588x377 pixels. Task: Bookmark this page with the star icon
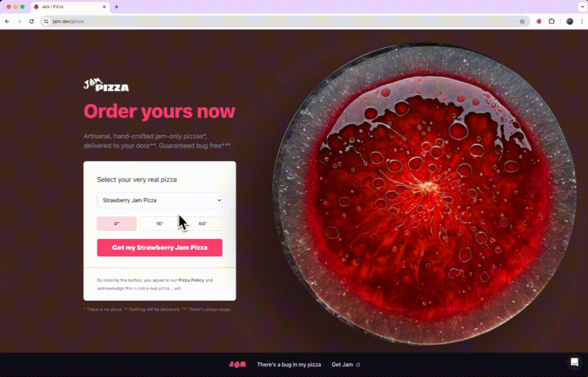pos(522,21)
